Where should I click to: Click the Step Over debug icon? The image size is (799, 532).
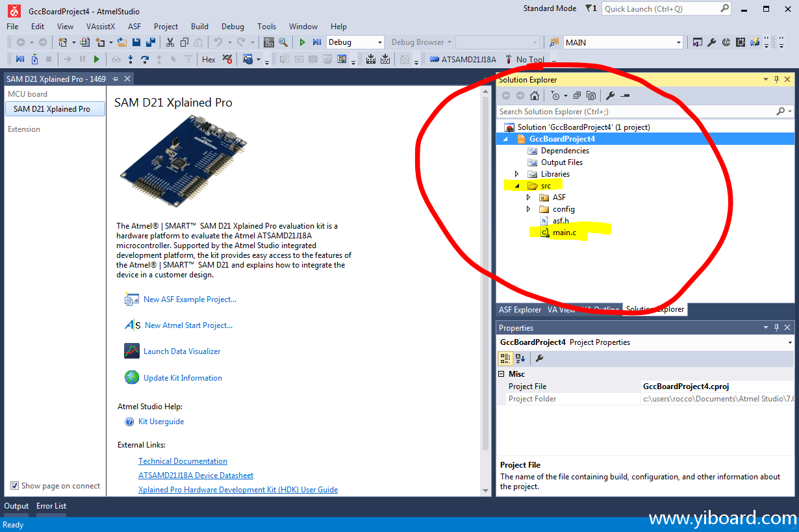[x=145, y=59]
